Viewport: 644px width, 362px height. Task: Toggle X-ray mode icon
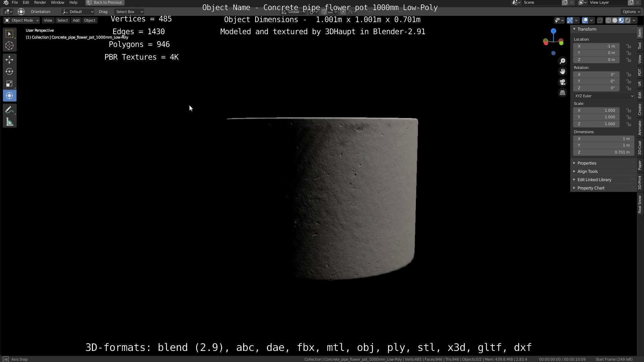pyautogui.click(x=600, y=20)
